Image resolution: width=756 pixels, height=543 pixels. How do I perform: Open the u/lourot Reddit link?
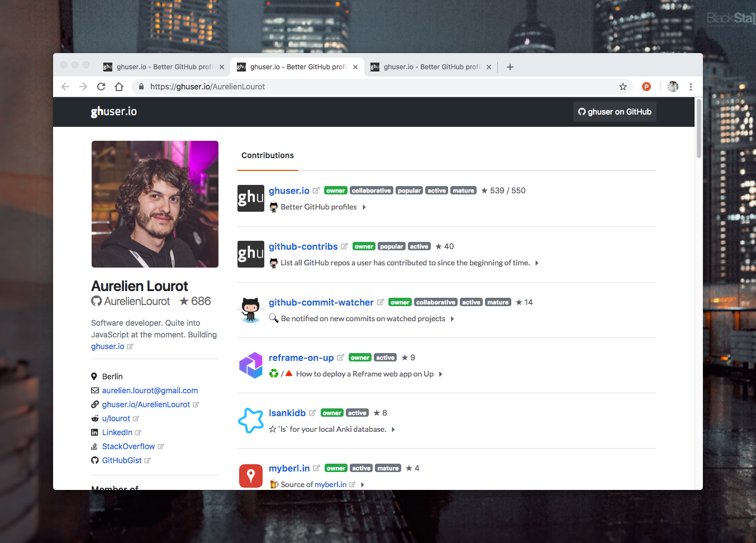pos(116,418)
